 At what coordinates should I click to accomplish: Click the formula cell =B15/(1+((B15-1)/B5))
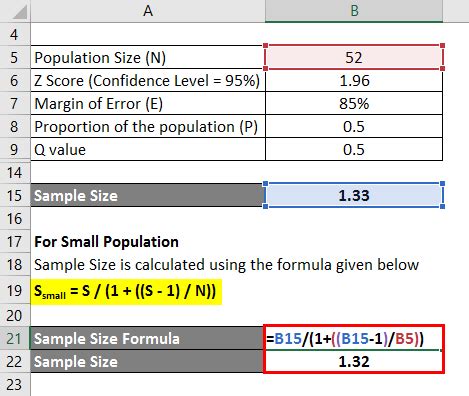354,338
